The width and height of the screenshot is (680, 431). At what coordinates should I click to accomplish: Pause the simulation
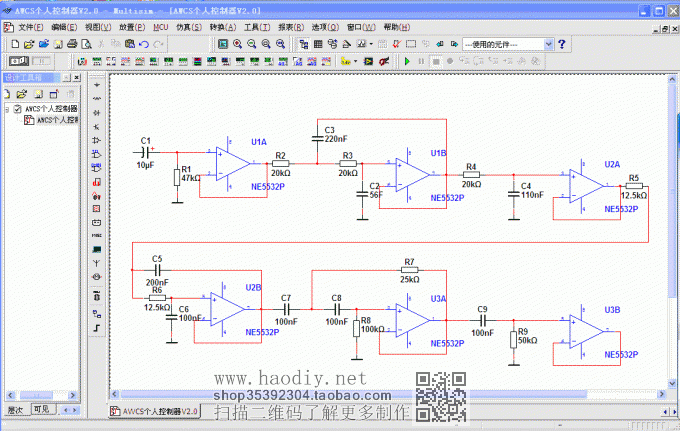coord(421,61)
